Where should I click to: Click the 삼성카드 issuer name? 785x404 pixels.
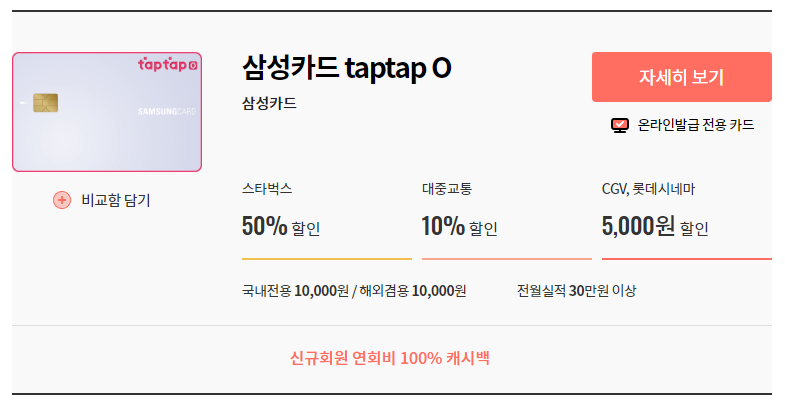269,104
